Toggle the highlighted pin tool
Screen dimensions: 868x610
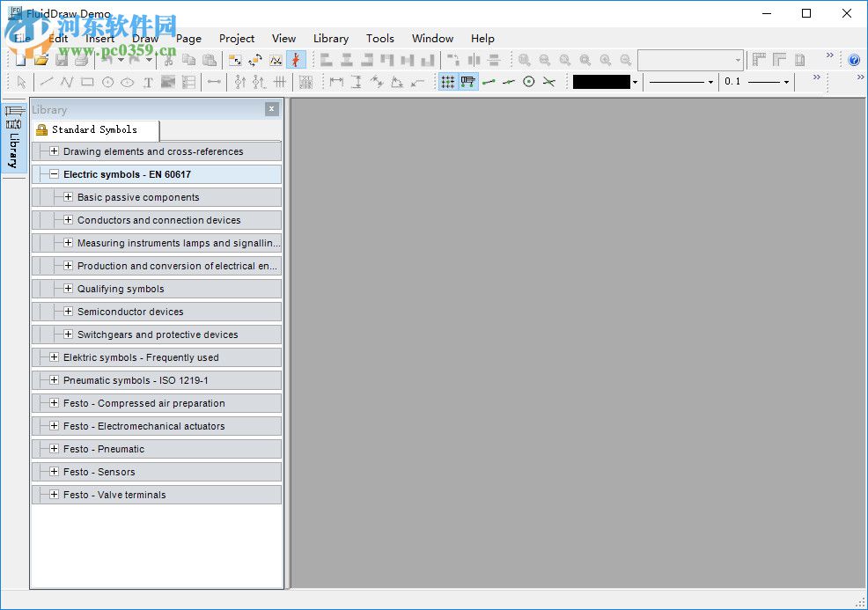(295, 60)
